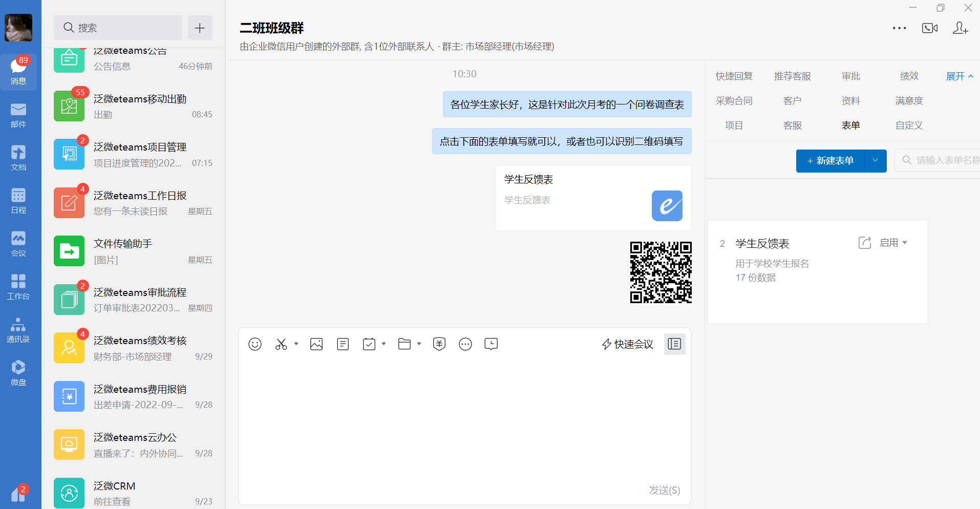This screenshot has height=509, width=980.
Task: Select the 审批 tab
Action: click(x=851, y=76)
